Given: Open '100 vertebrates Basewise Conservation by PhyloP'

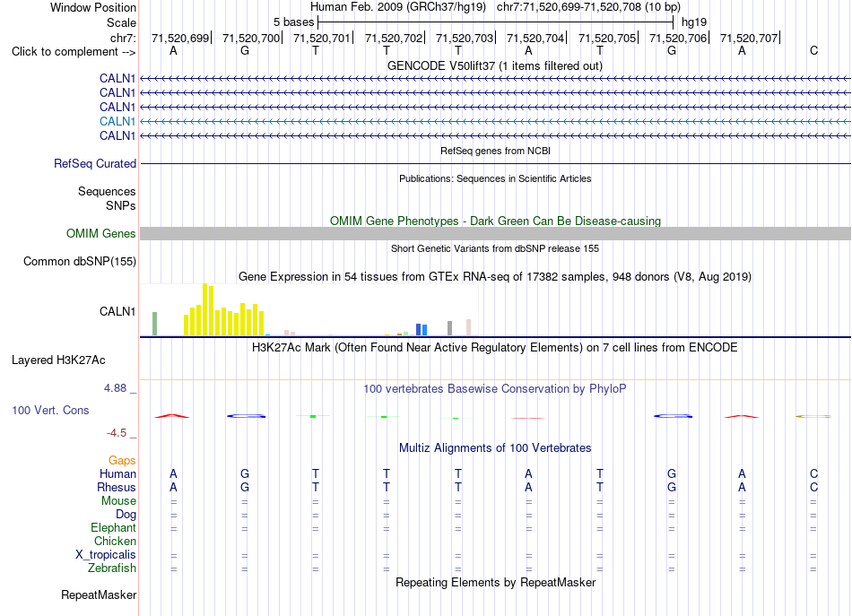Looking at the screenshot, I should pos(494,389).
